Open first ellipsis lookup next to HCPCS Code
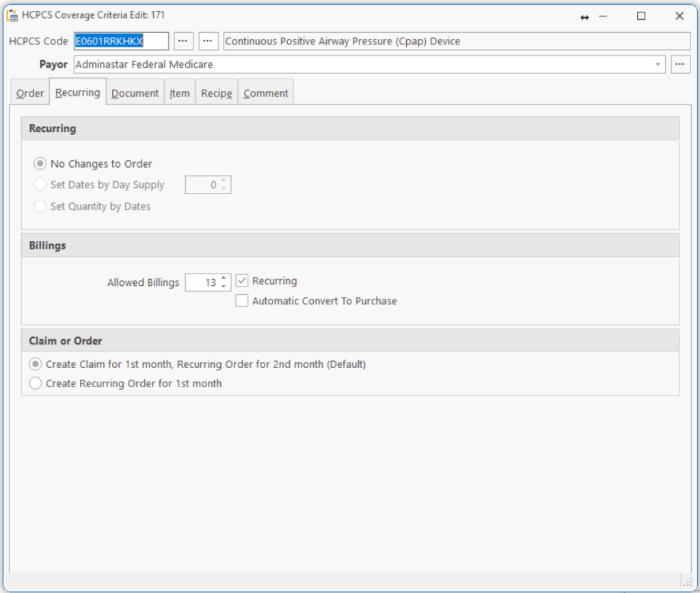700x593 pixels. (x=183, y=41)
